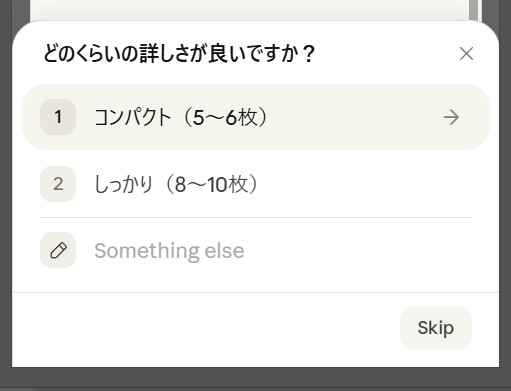511x391 pixels.
Task: Click the vertical scrollbar behind the dialog
Action: click(473, 10)
